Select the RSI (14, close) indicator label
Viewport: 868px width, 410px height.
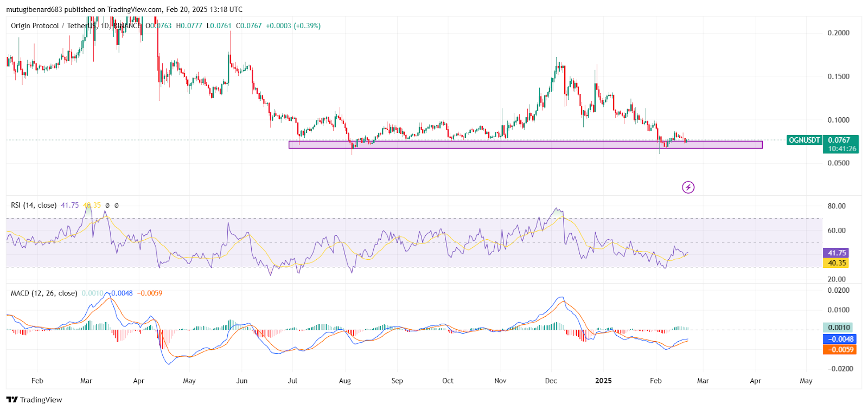click(x=34, y=206)
